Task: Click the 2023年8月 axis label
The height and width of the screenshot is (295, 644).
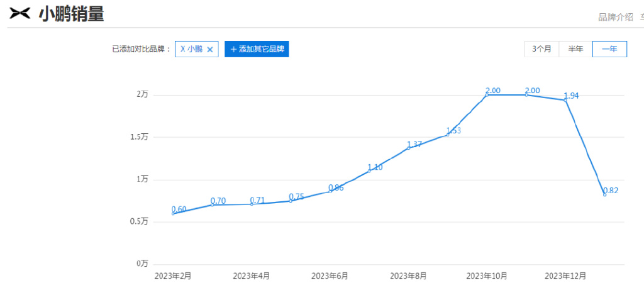Action: click(x=409, y=276)
